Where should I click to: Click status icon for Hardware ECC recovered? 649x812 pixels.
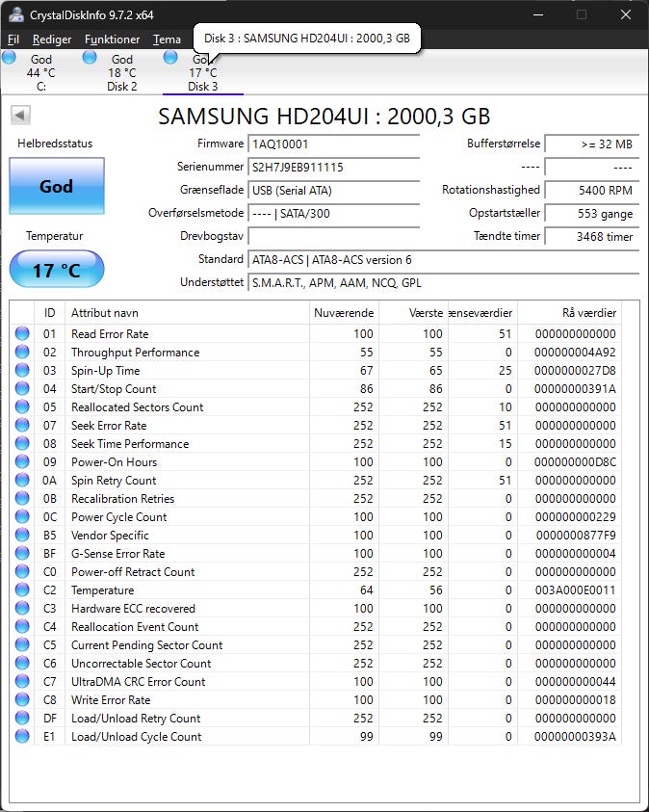22,608
